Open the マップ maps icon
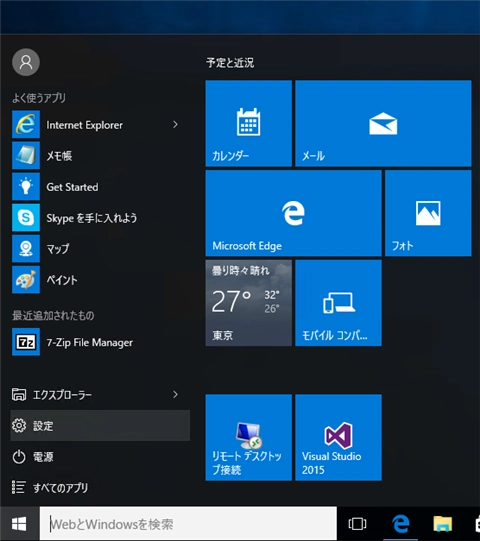 tap(26, 249)
